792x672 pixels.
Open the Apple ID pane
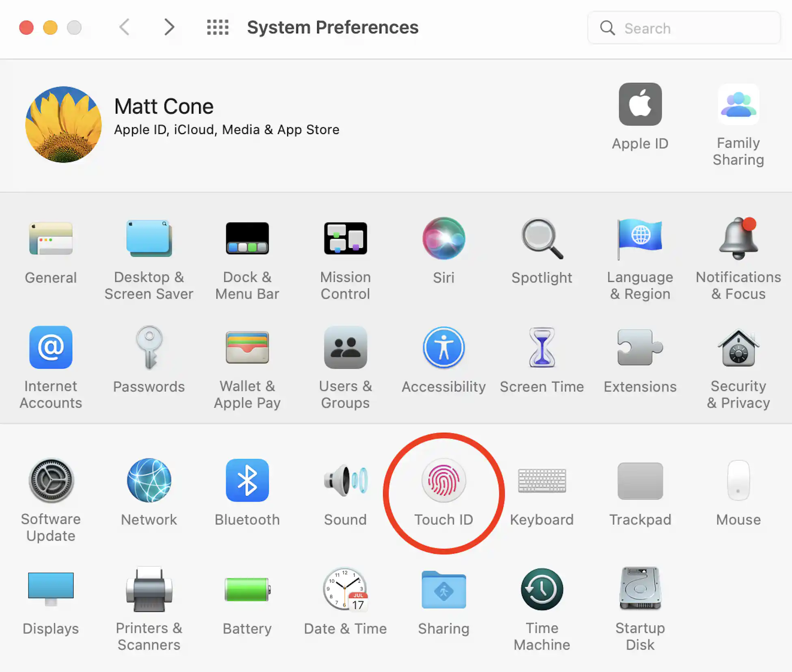[x=640, y=105]
